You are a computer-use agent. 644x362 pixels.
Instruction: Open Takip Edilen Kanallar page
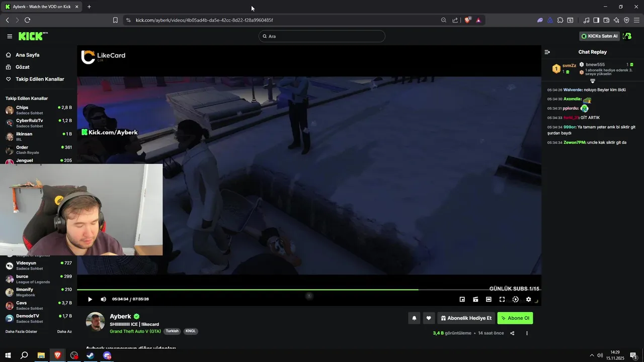coord(40,79)
